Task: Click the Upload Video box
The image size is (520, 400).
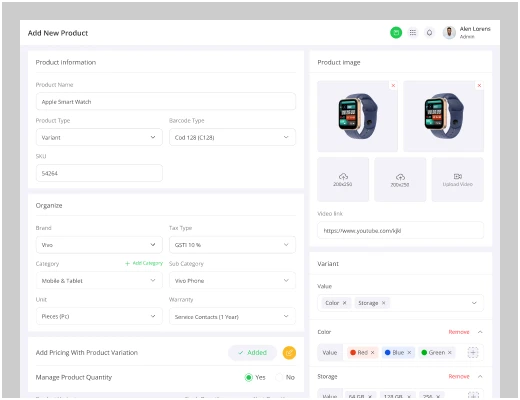Action: 457,180
